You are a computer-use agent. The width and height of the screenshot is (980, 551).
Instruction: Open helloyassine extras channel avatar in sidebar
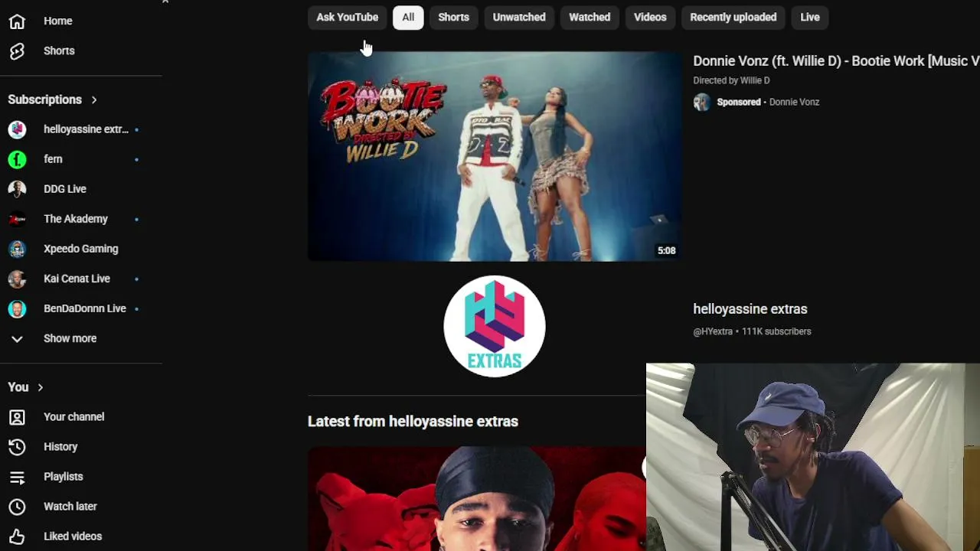point(17,129)
